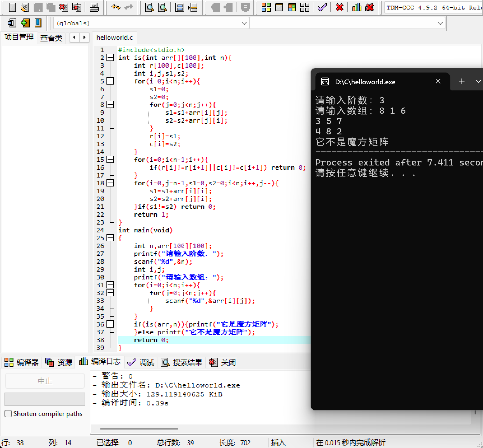The height and width of the screenshot is (448, 483).
Task: Compile the program with the four-squares icon
Action: click(266, 7)
